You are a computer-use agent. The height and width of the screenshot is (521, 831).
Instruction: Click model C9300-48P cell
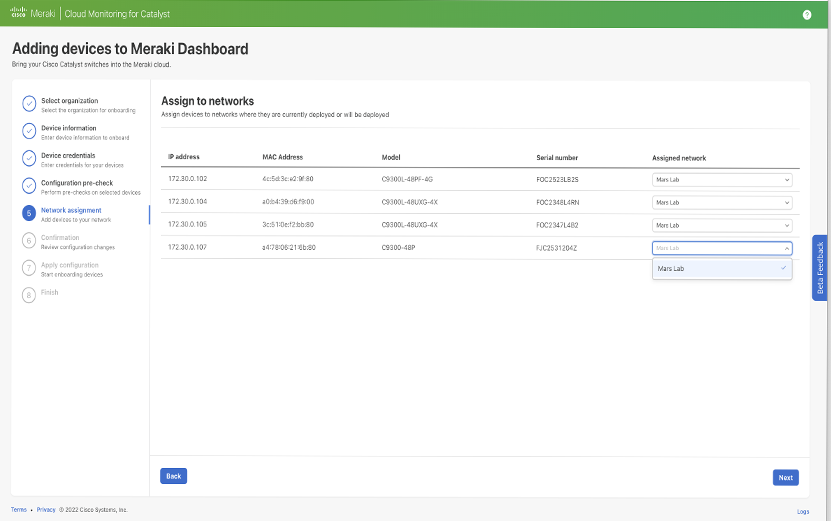(399, 248)
